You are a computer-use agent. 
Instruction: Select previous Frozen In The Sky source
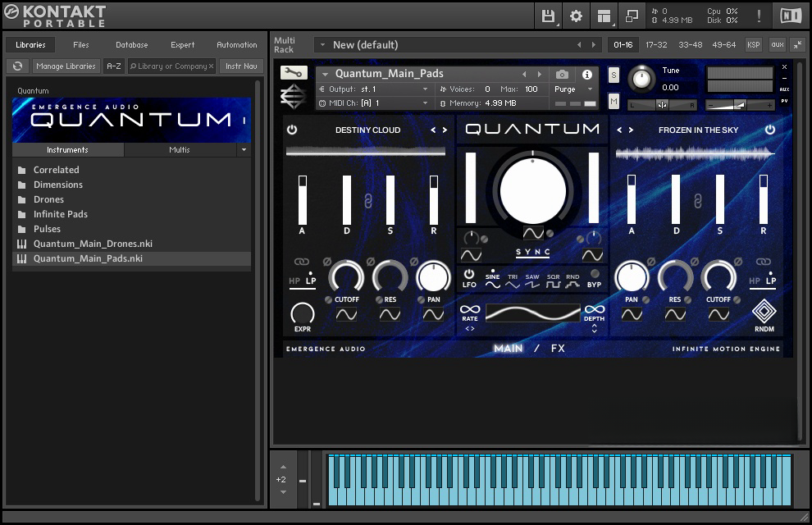click(619, 130)
